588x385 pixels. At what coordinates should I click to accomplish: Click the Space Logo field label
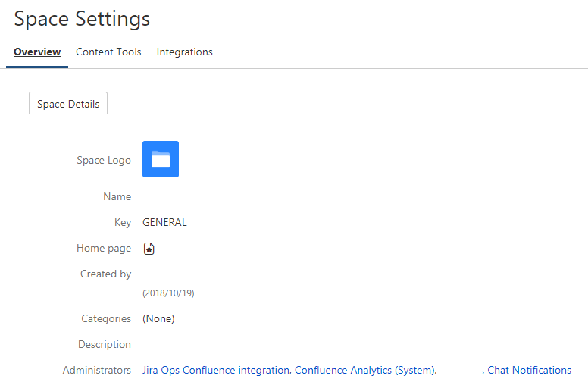tap(104, 160)
